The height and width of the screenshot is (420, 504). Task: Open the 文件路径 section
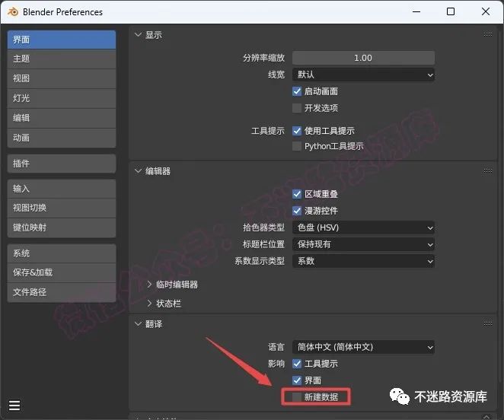click(x=62, y=292)
